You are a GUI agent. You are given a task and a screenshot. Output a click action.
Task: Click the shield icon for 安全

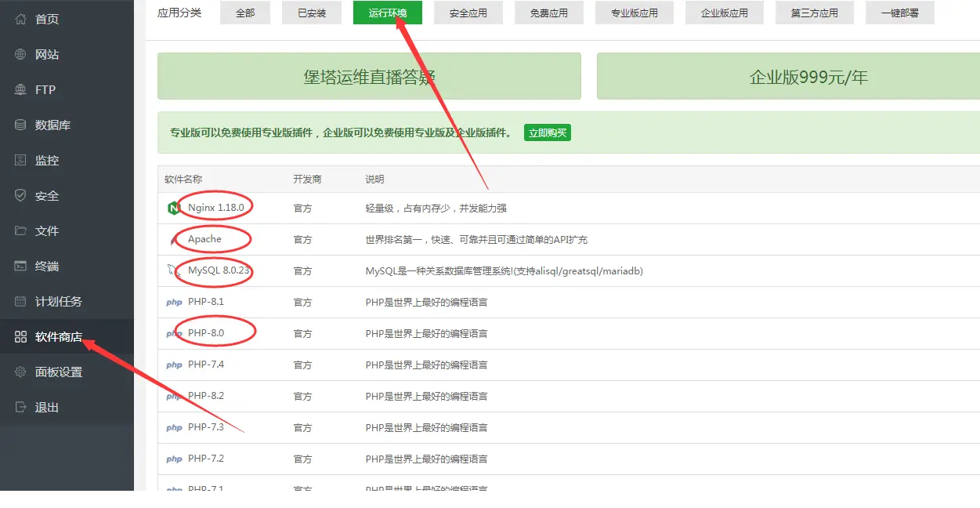click(x=21, y=195)
